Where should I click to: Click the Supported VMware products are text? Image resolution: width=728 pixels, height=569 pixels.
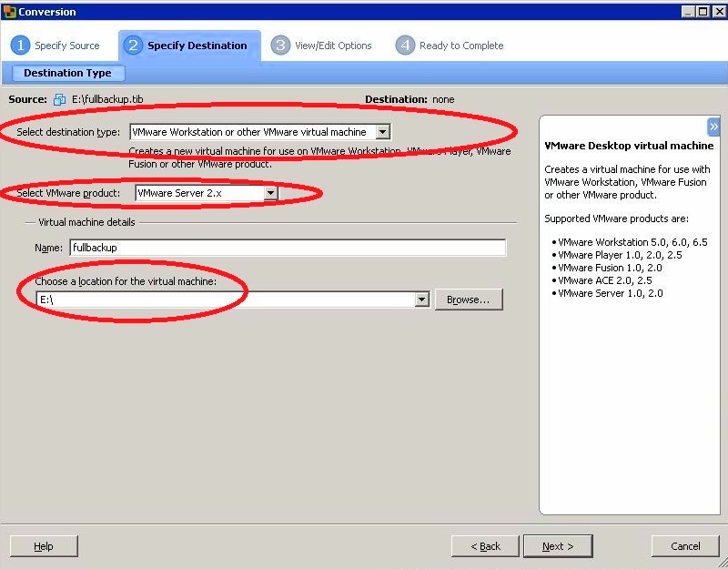[617, 218]
